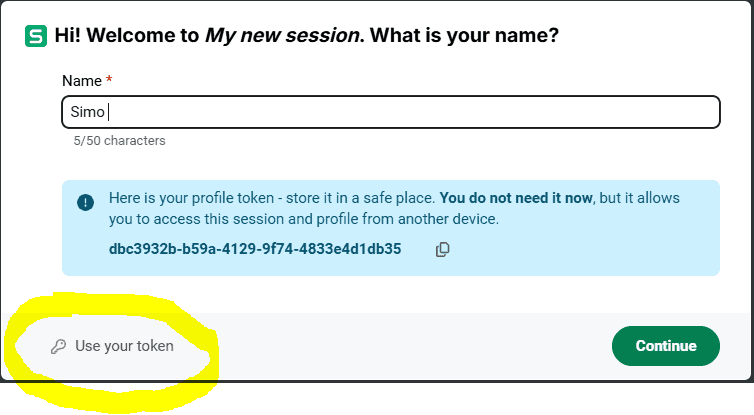Click the red required asterisk
The image size is (754, 415).
click(108, 79)
